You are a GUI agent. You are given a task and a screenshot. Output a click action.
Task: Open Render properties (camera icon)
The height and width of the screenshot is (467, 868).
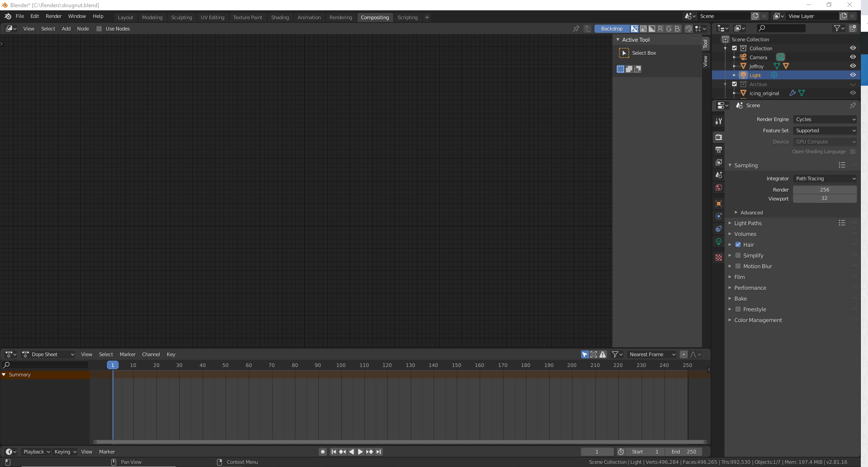[719, 137]
